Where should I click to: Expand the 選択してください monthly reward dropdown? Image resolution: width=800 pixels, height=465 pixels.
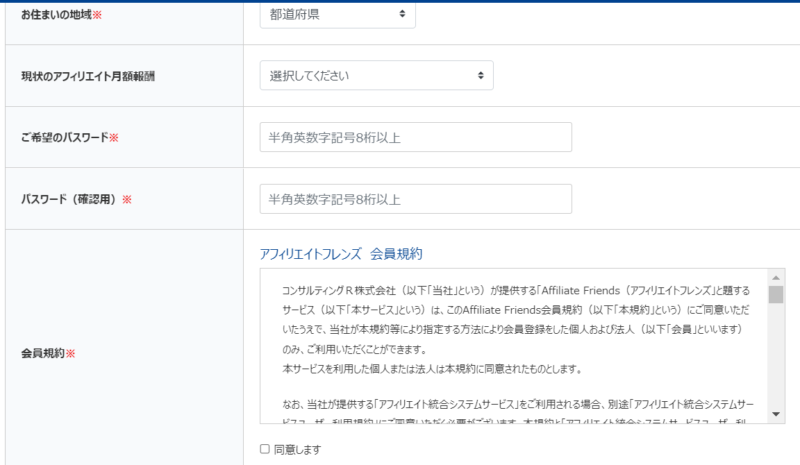point(375,75)
